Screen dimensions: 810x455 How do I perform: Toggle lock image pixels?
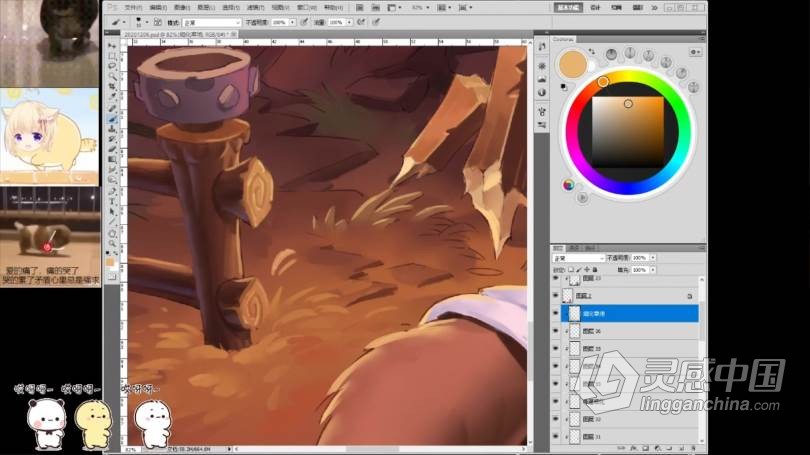pyautogui.click(x=579, y=270)
